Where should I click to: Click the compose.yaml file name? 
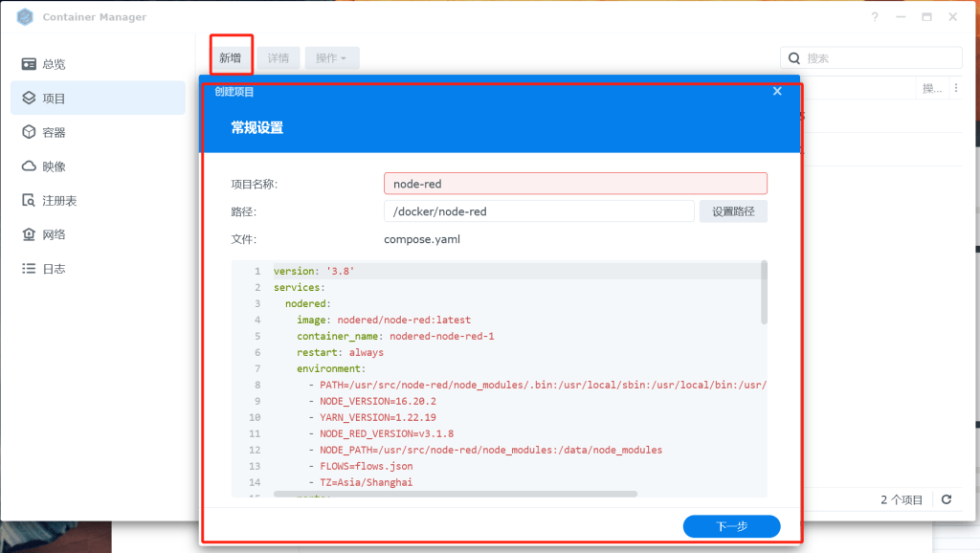coord(422,239)
